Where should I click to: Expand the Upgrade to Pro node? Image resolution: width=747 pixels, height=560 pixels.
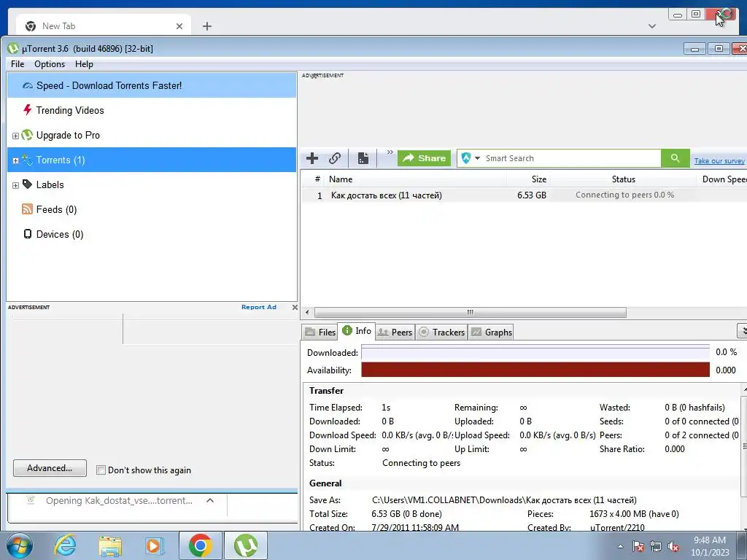(x=15, y=136)
